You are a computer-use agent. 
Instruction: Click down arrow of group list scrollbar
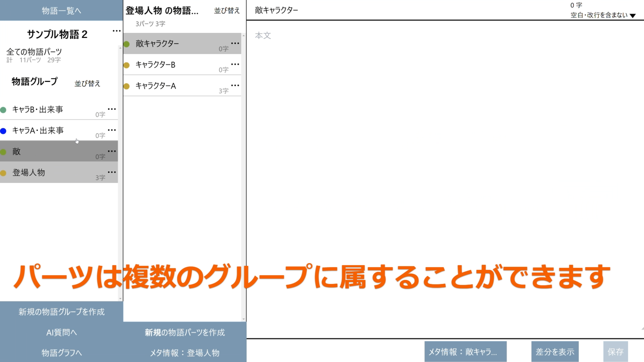tap(120, 298)
